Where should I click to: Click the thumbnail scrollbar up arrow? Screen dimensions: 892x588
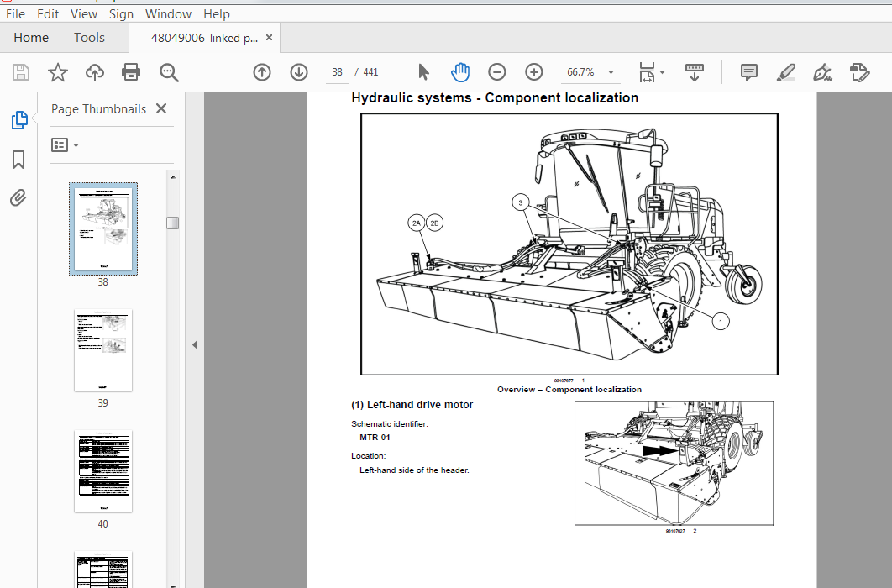(173, 177)
